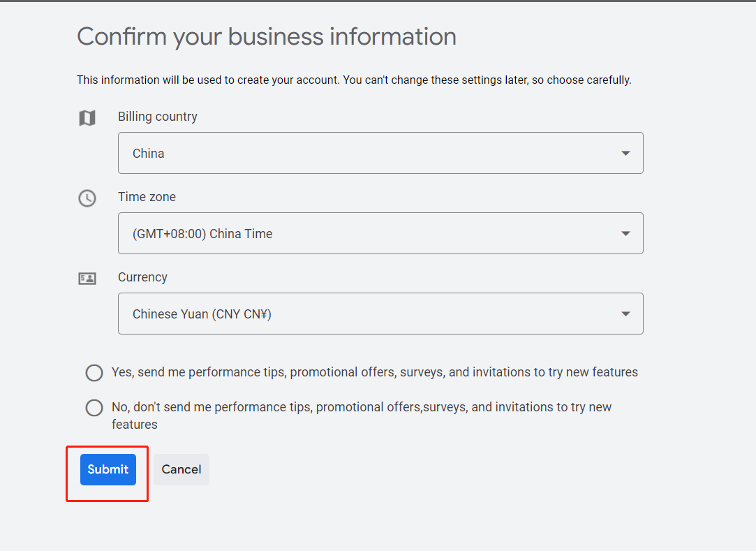Click the No option's label text
Viewport: 756px width, 551px height.
(362, 416)
